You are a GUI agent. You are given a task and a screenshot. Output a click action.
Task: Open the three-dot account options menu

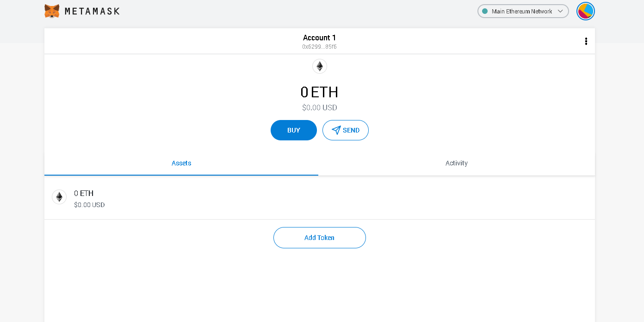coord(586,41)
